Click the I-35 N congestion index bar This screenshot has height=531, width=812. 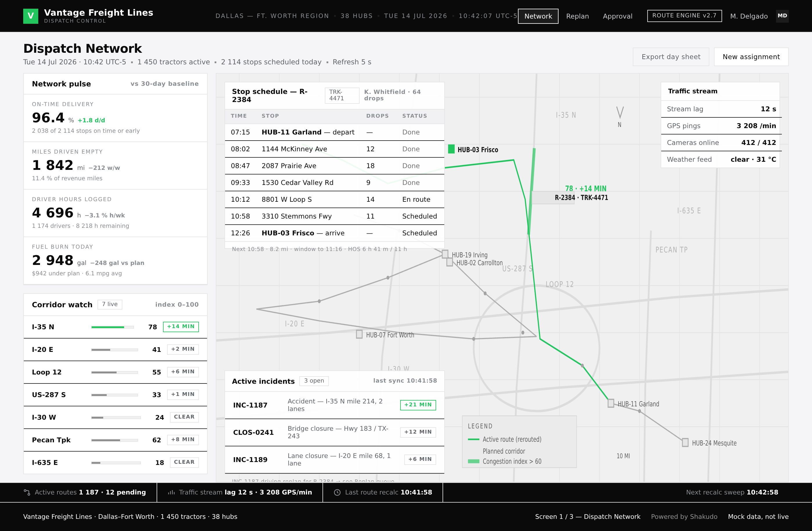tap(113, 327)
